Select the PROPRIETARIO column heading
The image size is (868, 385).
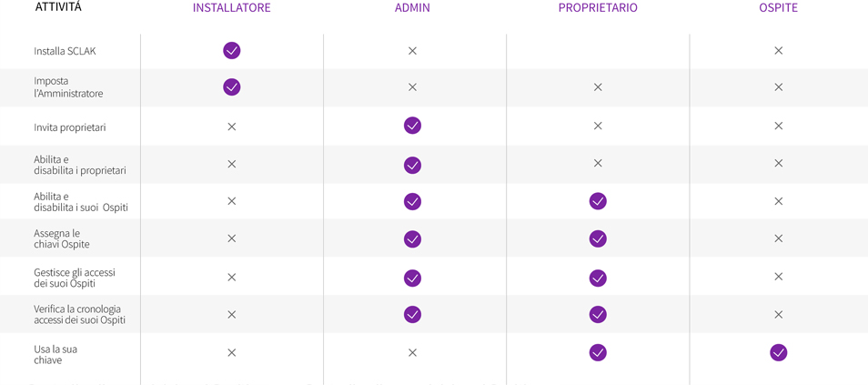(x=598, y=8)
